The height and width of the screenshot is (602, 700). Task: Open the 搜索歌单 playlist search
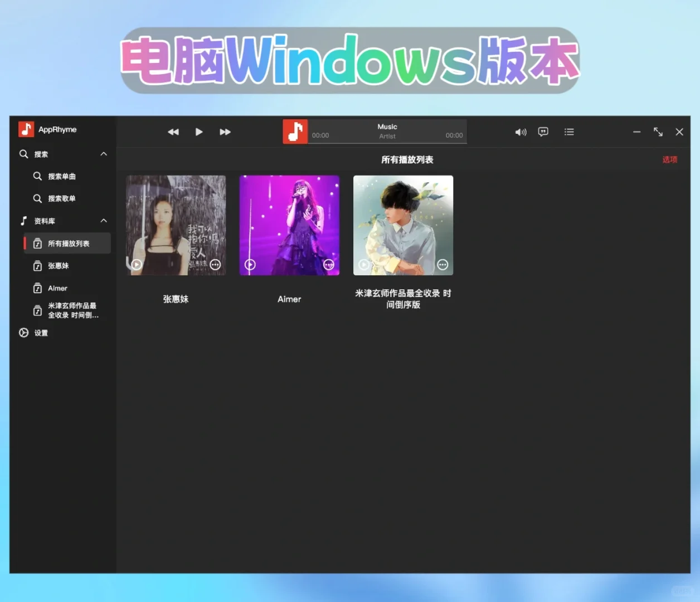pyautogui.click(x=62, y=198)
